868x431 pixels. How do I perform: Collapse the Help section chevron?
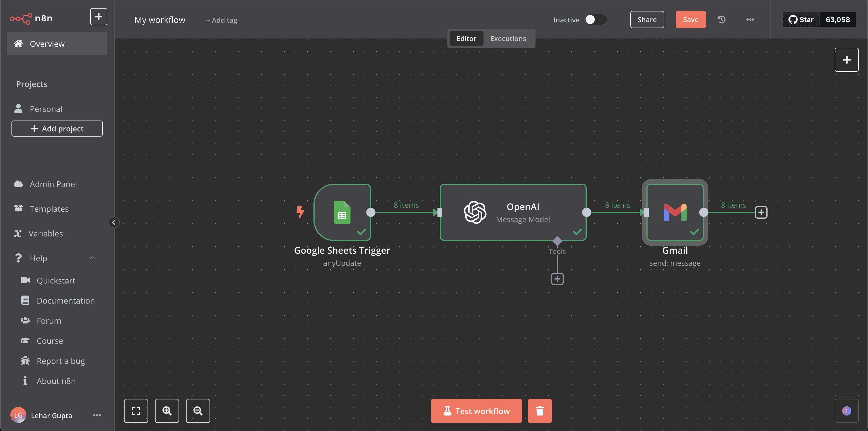pos(92,258)
